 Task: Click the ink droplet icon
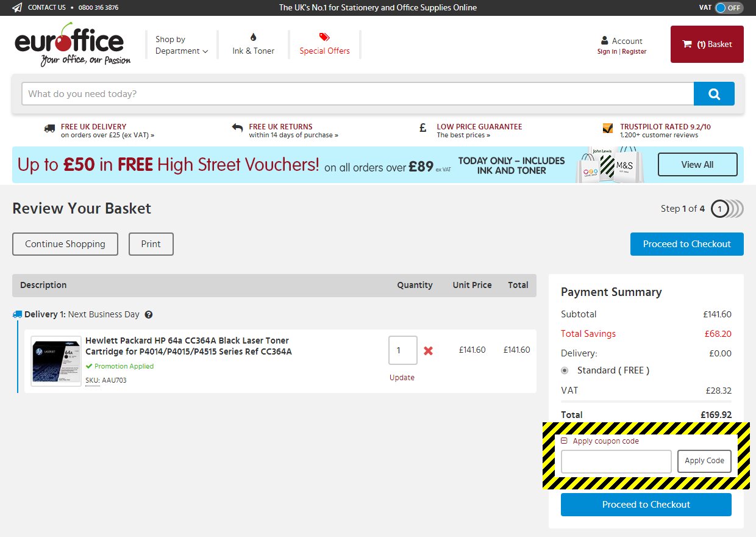[x=254, y=37]
